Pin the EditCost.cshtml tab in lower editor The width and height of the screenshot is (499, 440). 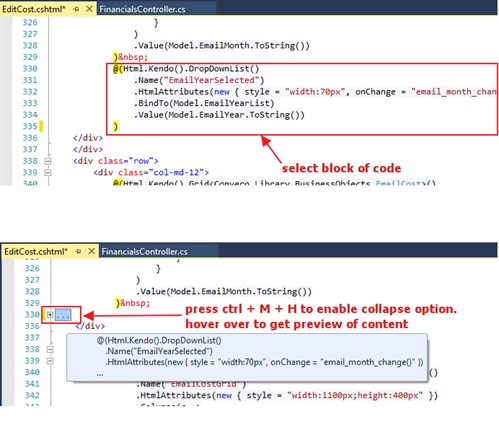(78, 251)
